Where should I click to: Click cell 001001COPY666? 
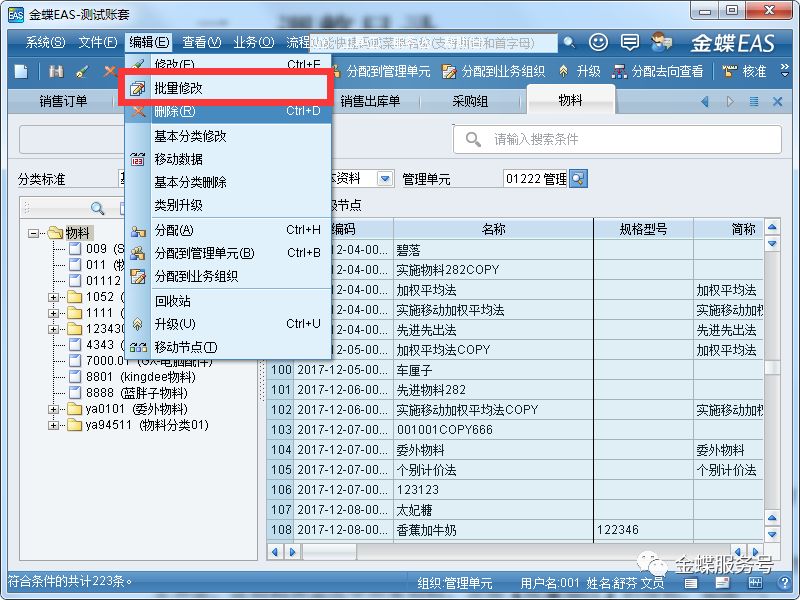pyautogui.click(x=493, y=430)
